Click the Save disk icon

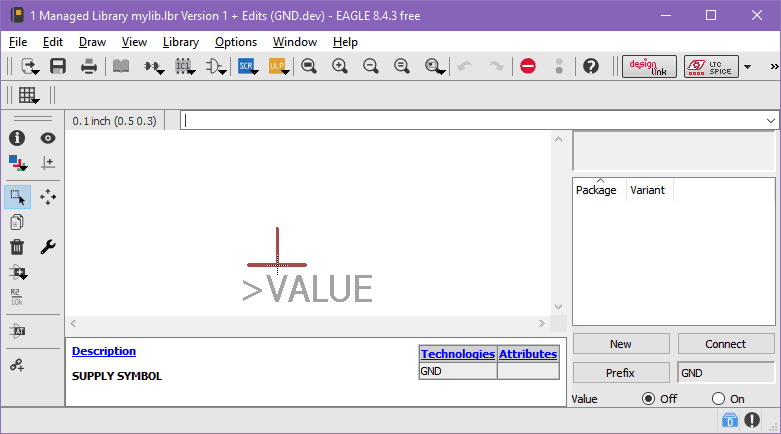(x=58, y=66)
